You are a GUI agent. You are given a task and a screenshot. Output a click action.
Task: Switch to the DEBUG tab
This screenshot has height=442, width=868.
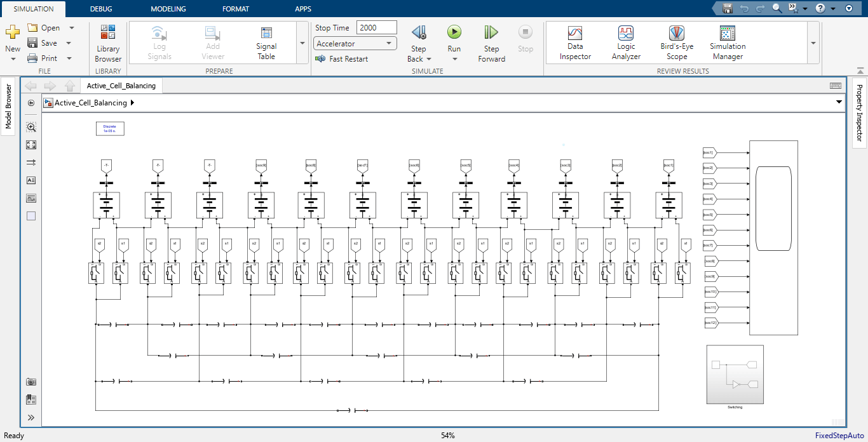point(101,9)
